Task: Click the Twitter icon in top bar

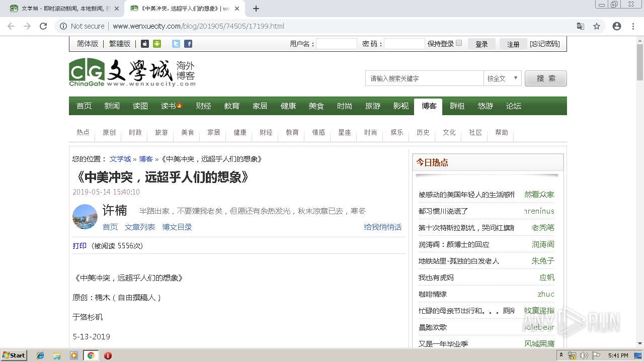Action: 176,44
